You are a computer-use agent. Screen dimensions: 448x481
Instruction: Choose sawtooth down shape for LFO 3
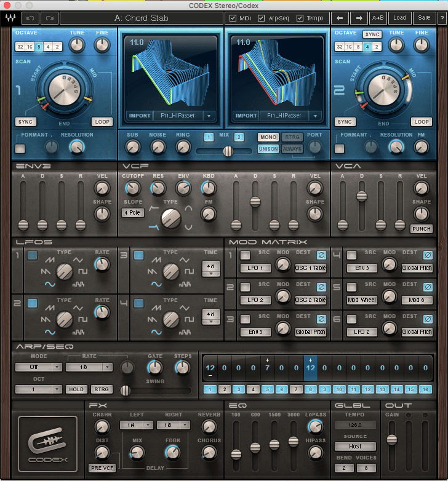(x=152, y=271)
